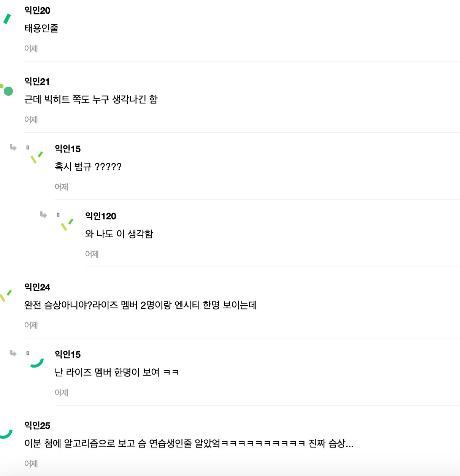Click the truncated comment starting '이분 첨에 알고리즘으로'
The height and width of the screenshot is (476, 460).
click(x=189, y=444)
